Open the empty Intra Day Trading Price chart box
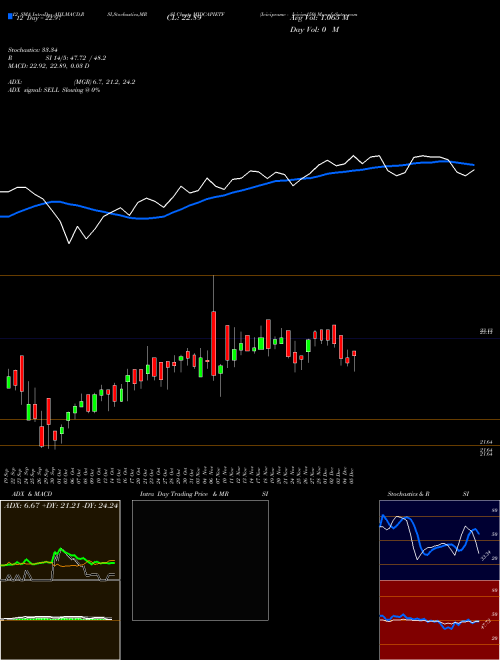500x660 pixels. pyautogui.click(x=200, y=560)
